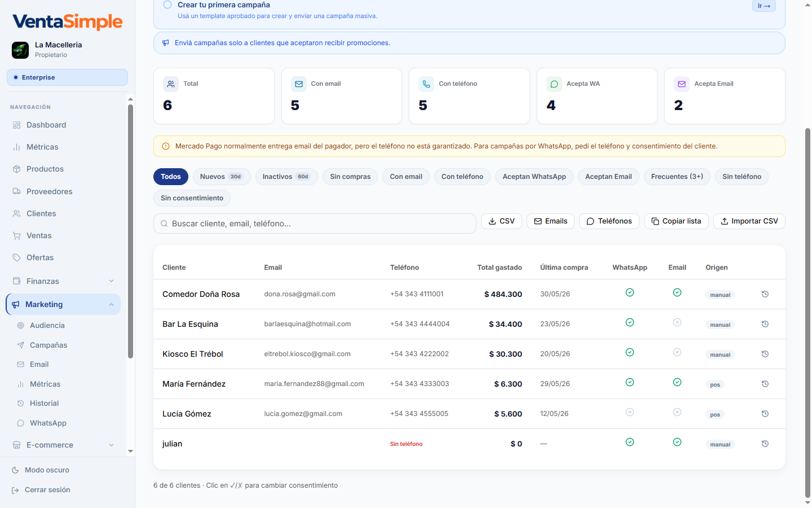Download the CSV export
The height and width of the screenshot is (508, 812).
[x=501, y=221]
